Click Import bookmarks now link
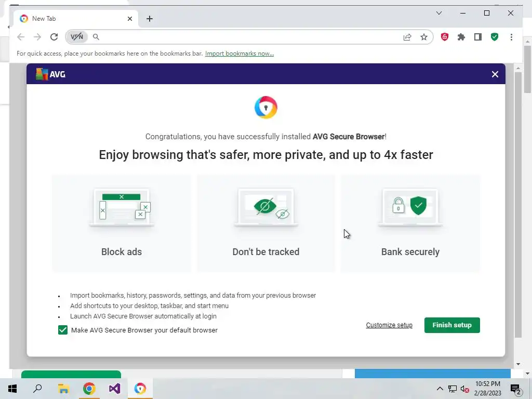Image resolution: width=532 pixels, height=399 pixels. (239, 54)
